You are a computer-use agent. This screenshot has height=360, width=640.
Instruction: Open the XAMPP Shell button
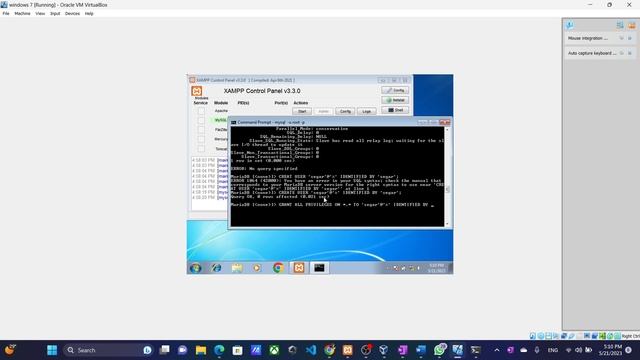[x=395, y=110]
